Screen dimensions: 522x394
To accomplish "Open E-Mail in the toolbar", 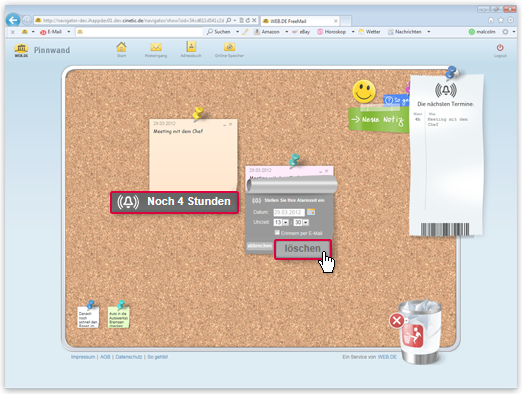I will pos(51,32).
